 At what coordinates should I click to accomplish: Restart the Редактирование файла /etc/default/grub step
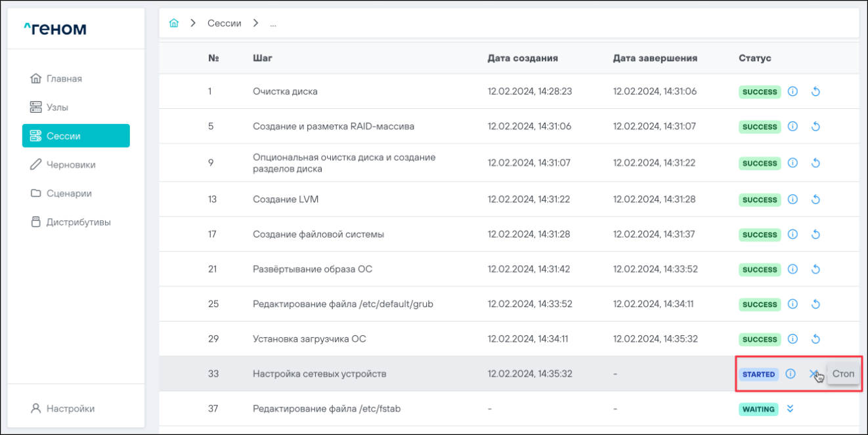[x=815, y=304]
